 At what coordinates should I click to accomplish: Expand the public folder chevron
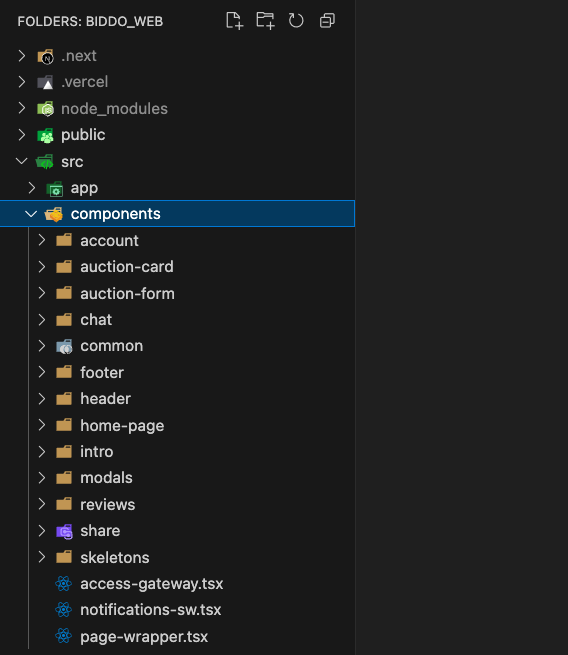tap(22, 135)
